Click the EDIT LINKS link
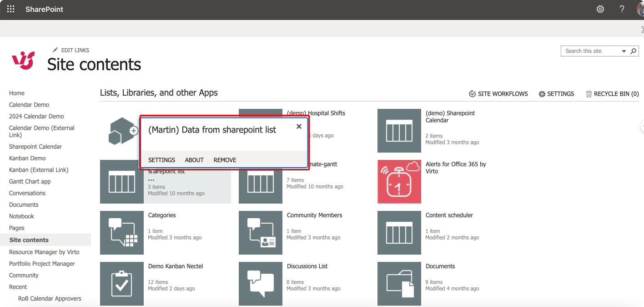 click(x=75, y=50)
